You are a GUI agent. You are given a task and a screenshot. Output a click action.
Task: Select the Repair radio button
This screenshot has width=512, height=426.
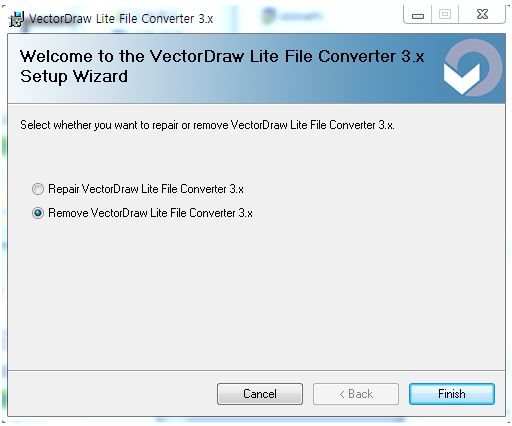tap(38, 189)
